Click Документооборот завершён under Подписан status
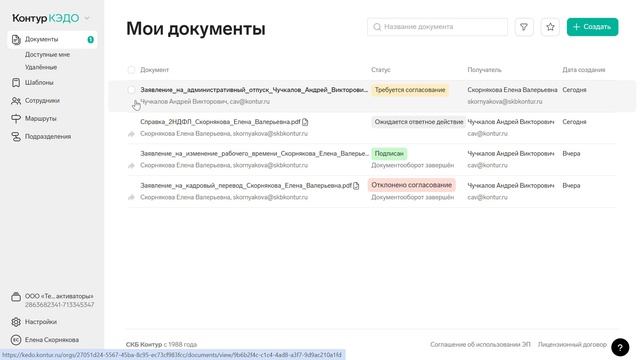 tap(413, 166)
